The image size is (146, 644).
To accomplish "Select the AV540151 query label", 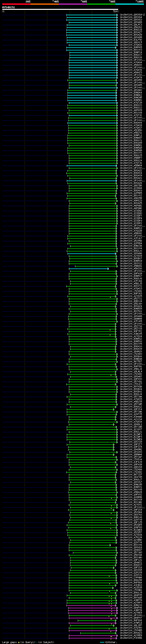I will click(x=8, y=8).
